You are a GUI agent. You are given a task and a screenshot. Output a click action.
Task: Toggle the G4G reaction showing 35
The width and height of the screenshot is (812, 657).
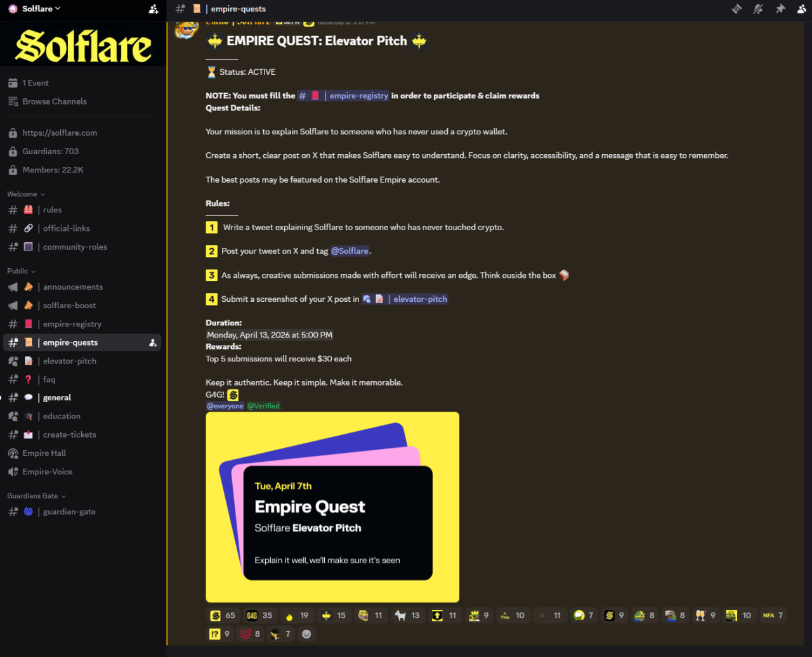(x=259, y=615)
